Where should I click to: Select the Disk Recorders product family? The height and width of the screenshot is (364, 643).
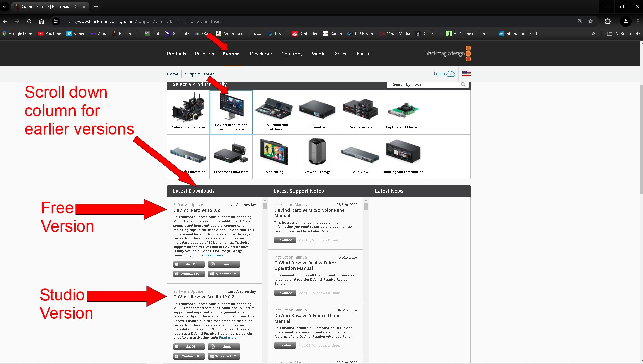pos(360,112)
